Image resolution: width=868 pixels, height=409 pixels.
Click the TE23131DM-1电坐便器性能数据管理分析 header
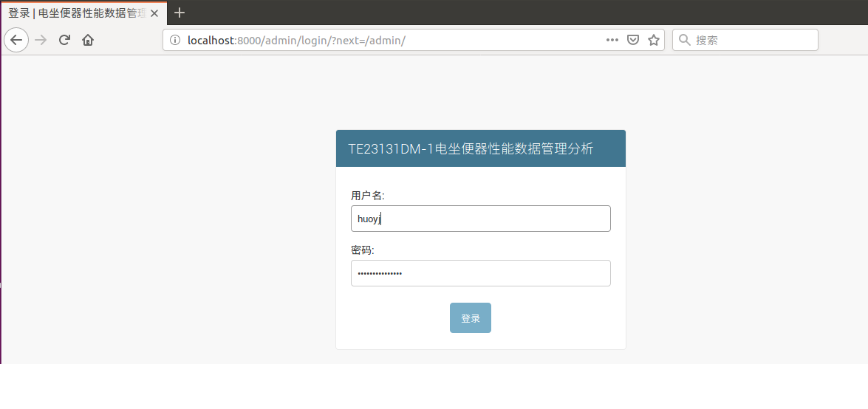pos(471,148)
